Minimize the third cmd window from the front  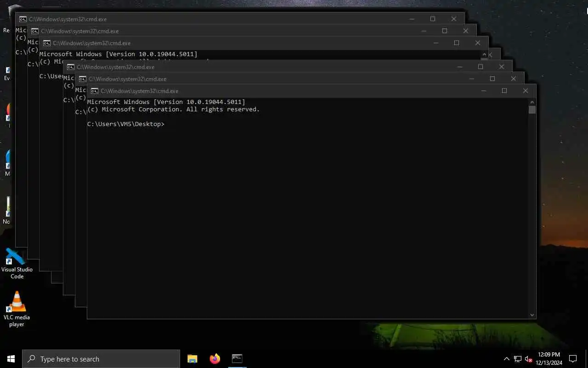pyautogui.click(x=459, y=67)
